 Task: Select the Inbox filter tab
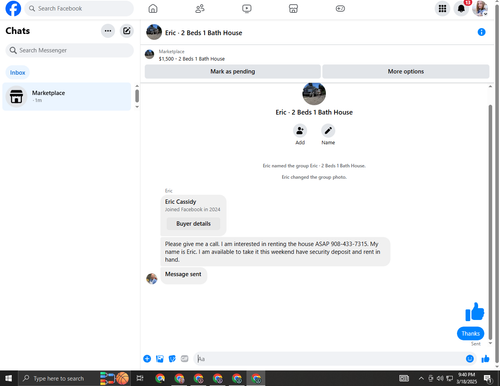(x=17, y=72)
